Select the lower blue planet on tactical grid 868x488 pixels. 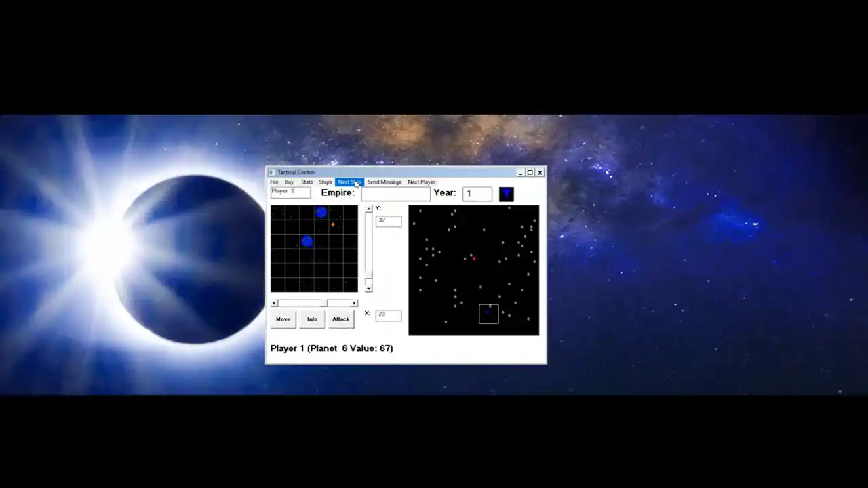[307, 241]
